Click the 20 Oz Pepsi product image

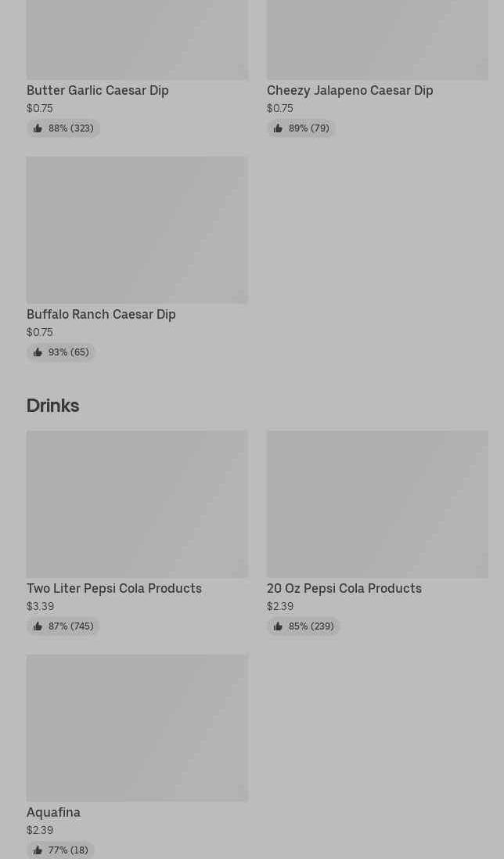coord(377,503)
